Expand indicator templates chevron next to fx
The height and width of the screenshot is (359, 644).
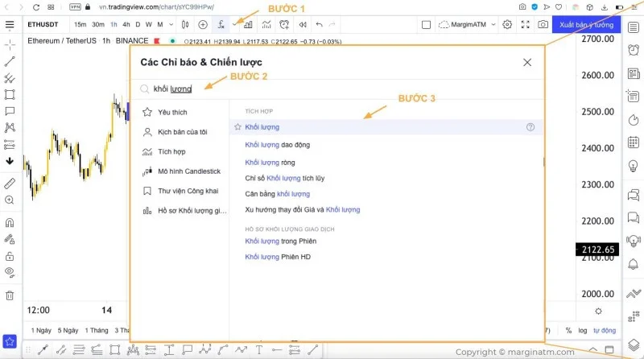click(x=234, y=25)
